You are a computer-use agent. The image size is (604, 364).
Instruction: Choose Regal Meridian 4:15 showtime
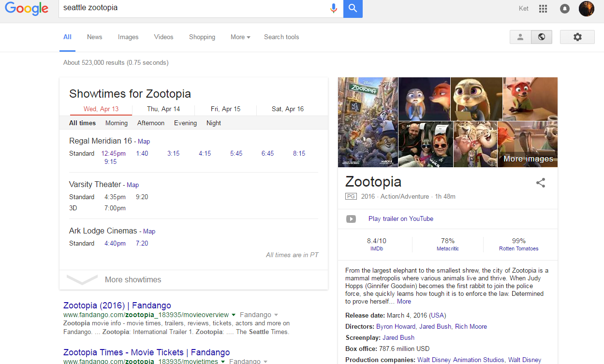click(205, 153)
